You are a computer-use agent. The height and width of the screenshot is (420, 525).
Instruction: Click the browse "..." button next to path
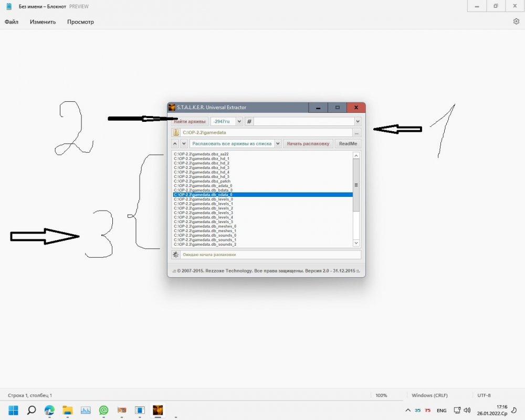tap(357, 132)
